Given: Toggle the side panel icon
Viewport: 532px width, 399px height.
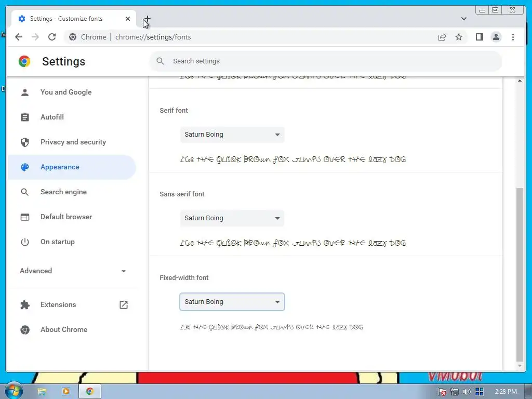Looking at the screenshot, I should tap(479, 37).
